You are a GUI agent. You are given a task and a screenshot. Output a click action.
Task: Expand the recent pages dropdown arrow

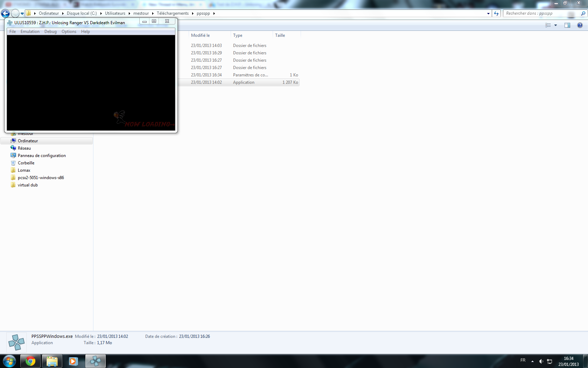[x=22, y=13]
